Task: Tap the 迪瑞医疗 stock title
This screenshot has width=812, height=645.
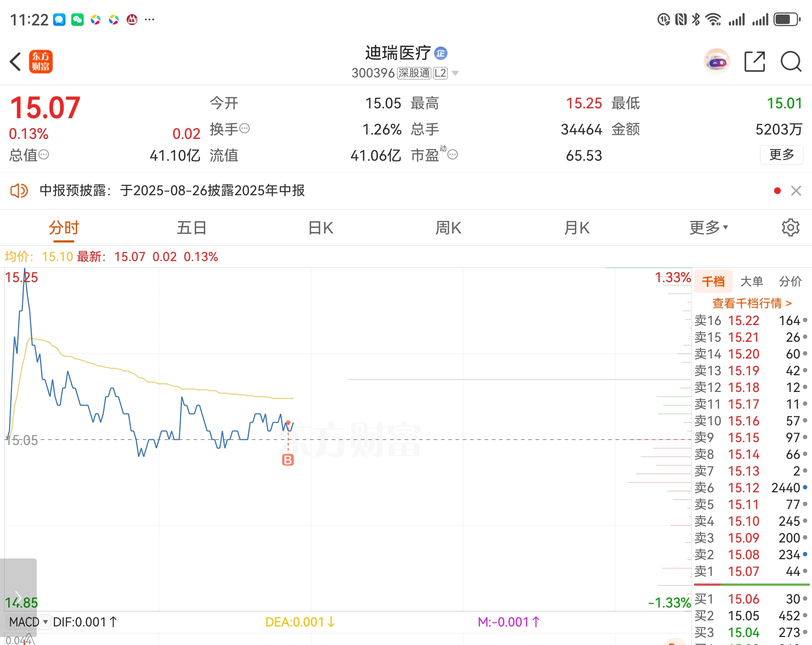Action: [x=398, y=53]
